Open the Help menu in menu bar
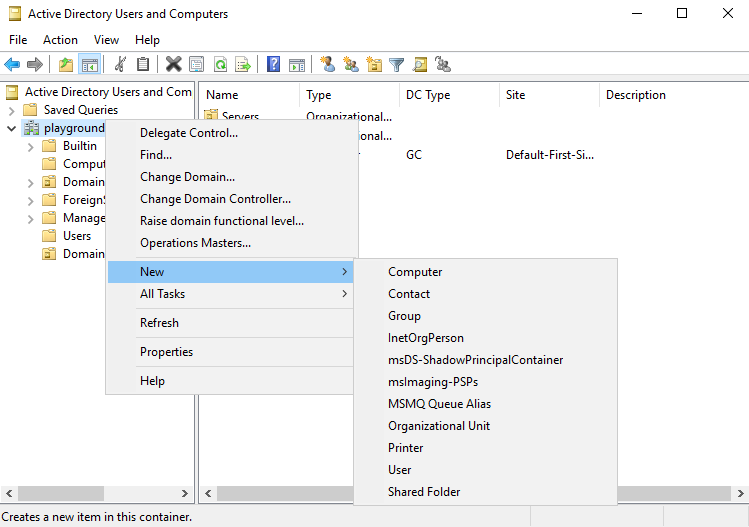Screen dimensions: 749x527 coord(147,40)
